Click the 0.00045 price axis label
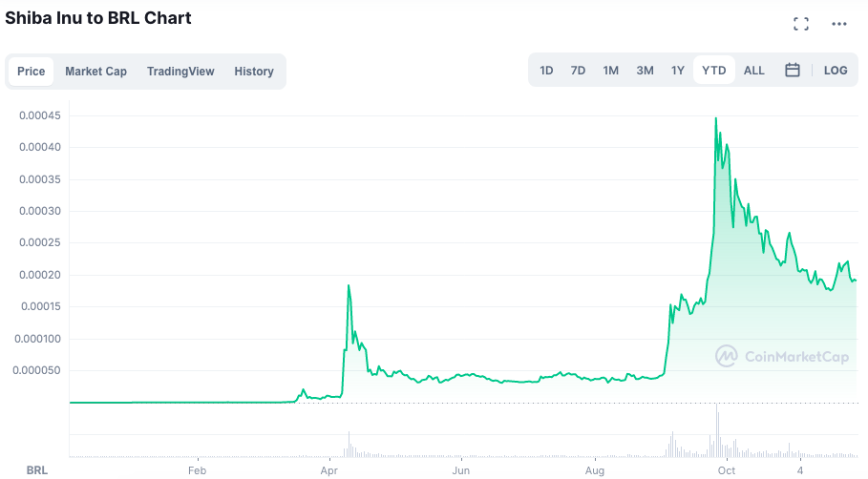 tap(40, 115)
